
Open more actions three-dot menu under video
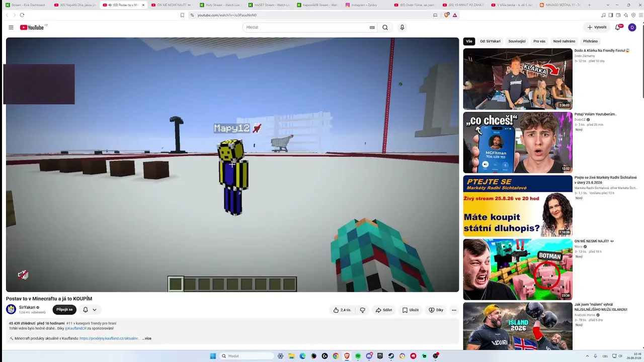tap(454, 310)
